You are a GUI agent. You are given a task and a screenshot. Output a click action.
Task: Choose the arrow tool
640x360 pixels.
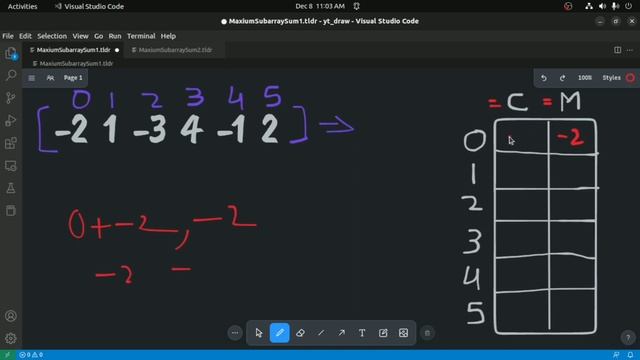[x=342, y=333]
